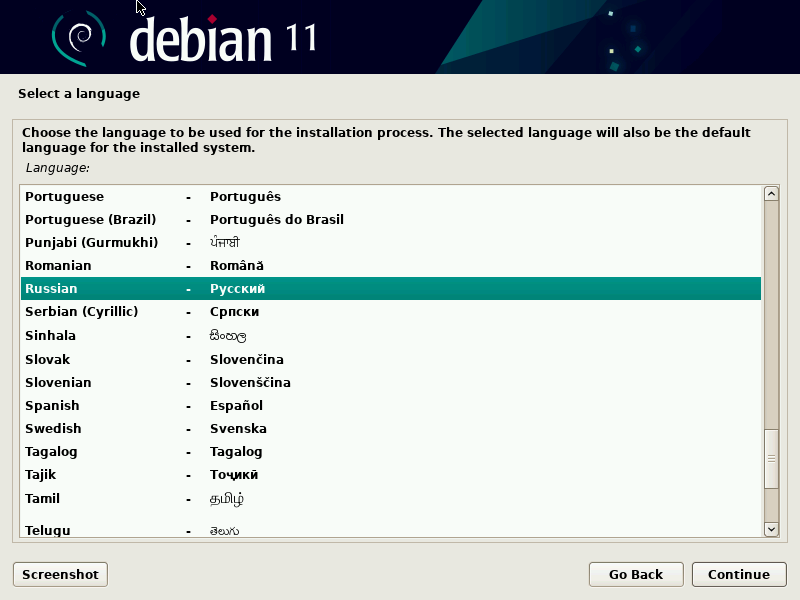
Task: Click the scrollbar down arrow
Action: point(771,529)
